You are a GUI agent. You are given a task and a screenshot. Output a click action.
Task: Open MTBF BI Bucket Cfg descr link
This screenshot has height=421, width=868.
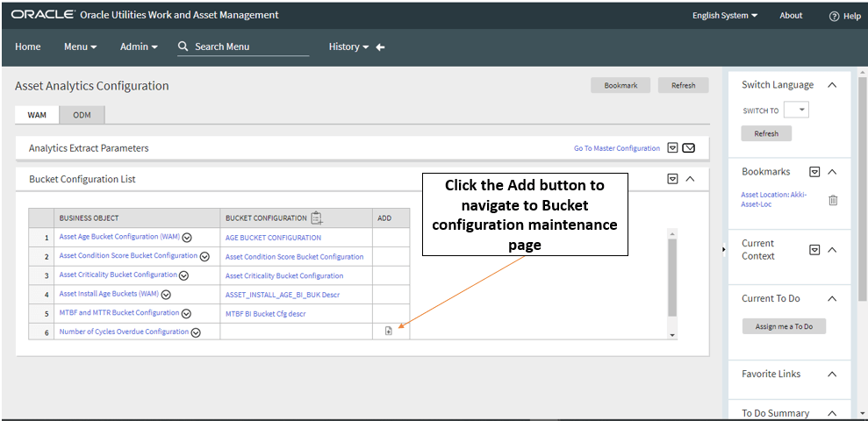click(x=265, y=314)
